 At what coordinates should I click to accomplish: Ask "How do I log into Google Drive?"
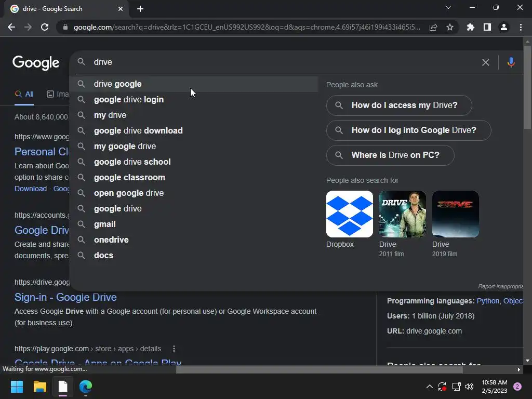(x=408, y=130)
